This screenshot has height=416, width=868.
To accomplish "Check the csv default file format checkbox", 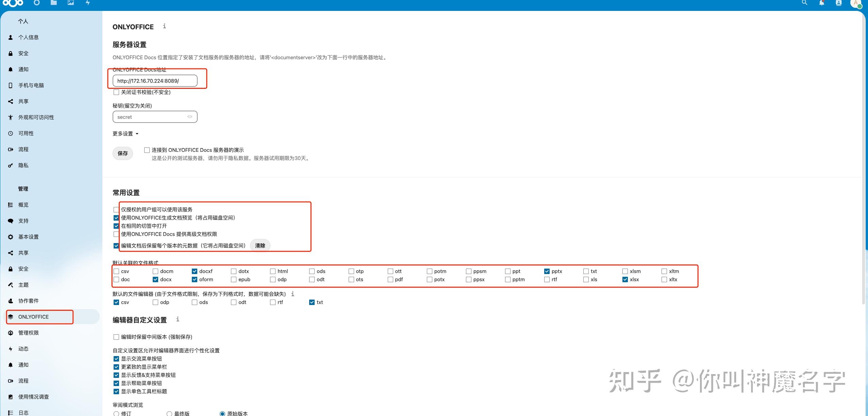I will point(116,271).
